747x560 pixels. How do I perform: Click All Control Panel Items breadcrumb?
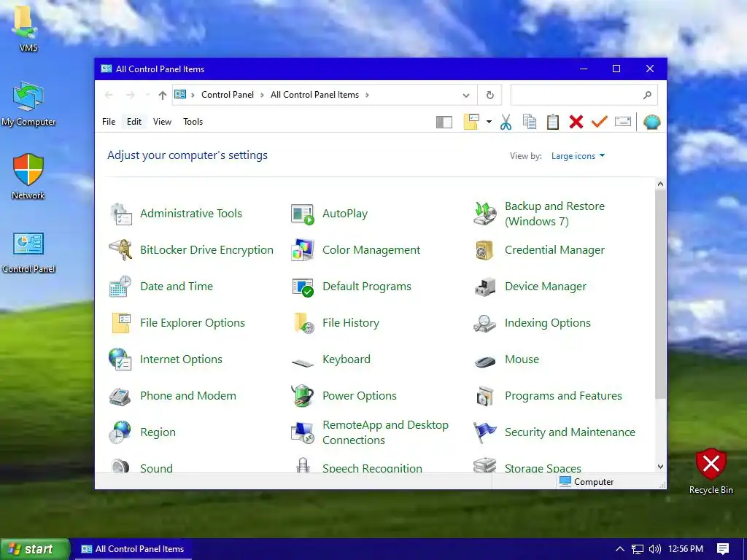(x=314, y=95)
